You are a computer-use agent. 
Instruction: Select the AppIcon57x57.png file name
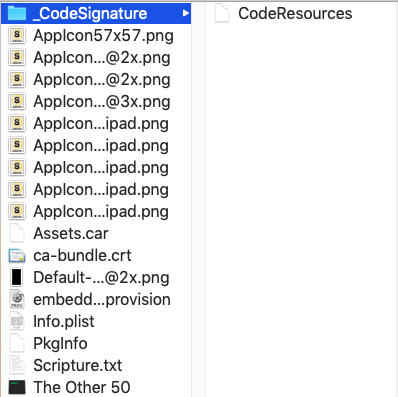tap(103, 36)
